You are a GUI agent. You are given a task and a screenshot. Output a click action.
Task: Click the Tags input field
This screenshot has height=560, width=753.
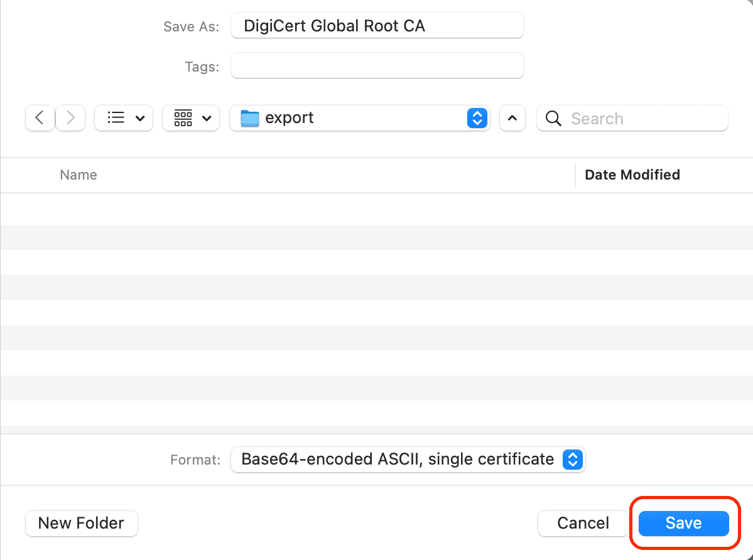point(377,66)
